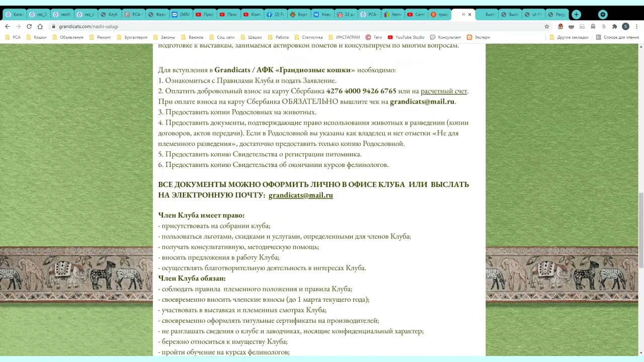The height and width of the screenshot is (362, 644).
Task: Open the Chrome three-dot menu
Action: [636, 26]
